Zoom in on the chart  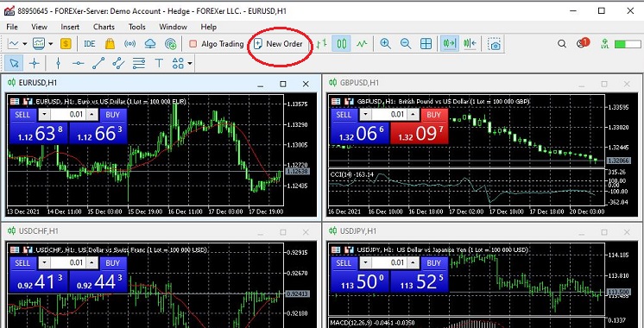pyautogui.click(x=385, y=43)
